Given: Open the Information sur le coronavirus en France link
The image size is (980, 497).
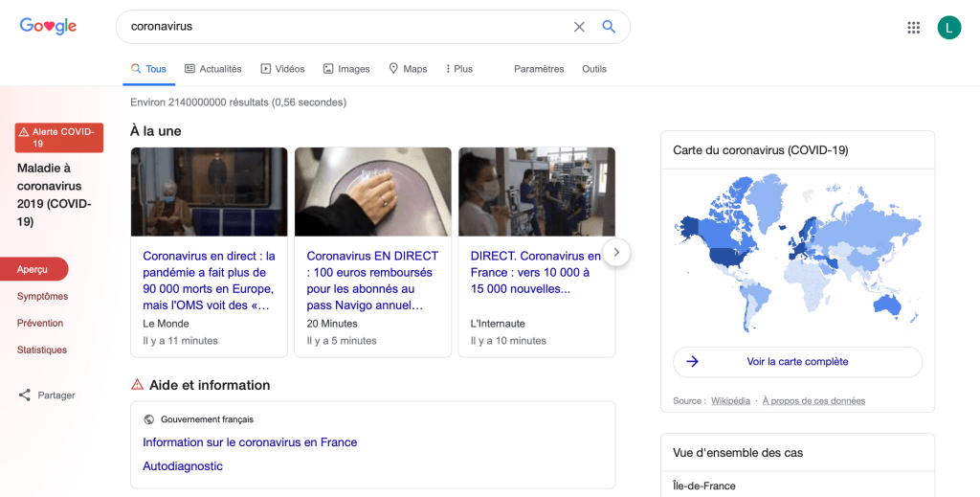Looking at the screenshot, I should (250, 442).
